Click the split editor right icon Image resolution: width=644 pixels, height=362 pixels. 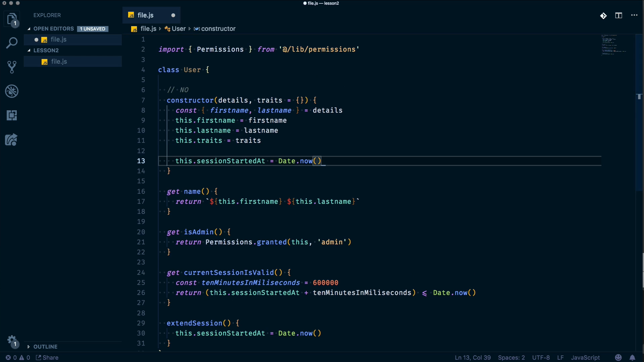pyautogui.click(x=619, y=15)
